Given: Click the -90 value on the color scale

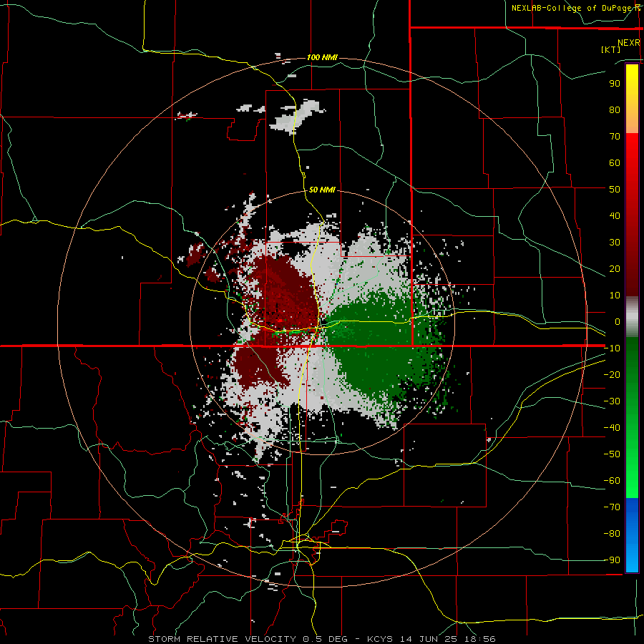Looking at the screenshot, I should (x=612, y=560).
